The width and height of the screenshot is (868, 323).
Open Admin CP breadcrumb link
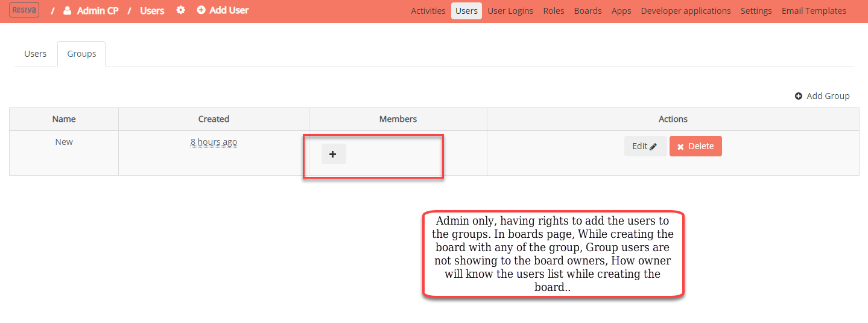pos(91,10)
